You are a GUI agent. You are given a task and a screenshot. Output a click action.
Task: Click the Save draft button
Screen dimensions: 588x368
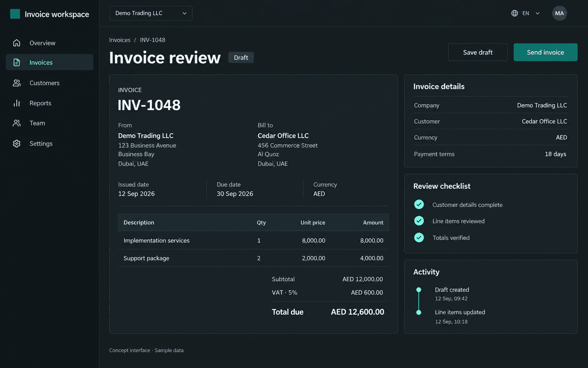click(478, 52)
